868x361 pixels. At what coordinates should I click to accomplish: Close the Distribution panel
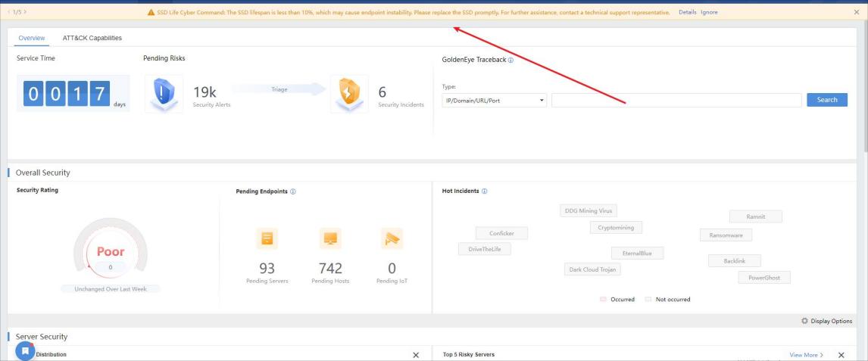tap(416, 355)
